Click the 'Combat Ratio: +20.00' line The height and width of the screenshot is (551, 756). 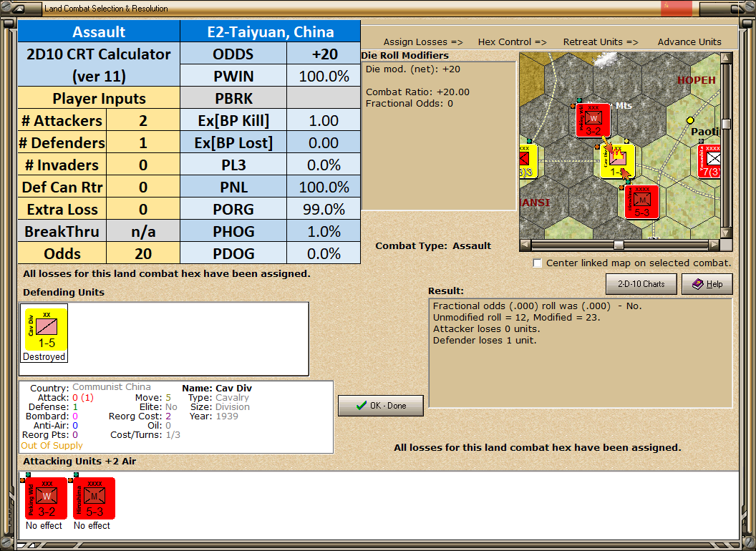pos(417,92)
